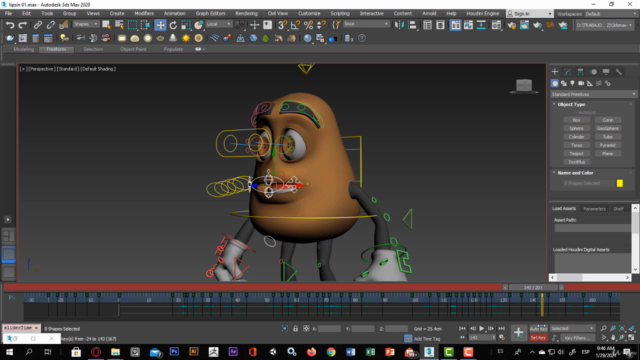
Task: Open the Modifiers menu
Action: (144, 13)
